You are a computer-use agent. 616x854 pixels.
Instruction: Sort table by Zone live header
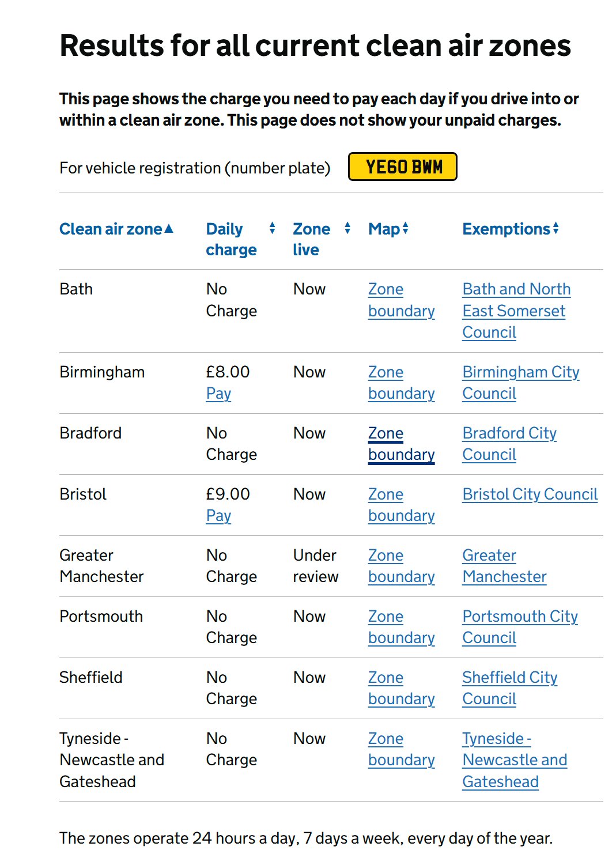(x=311, y=239)
